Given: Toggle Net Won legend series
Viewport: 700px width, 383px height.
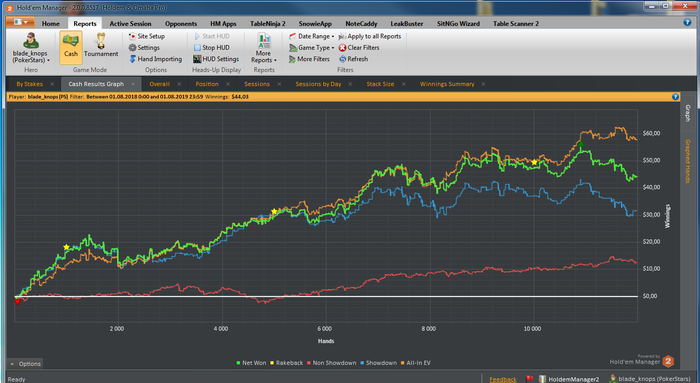Looking at the screenshot, I should point(251,363).
